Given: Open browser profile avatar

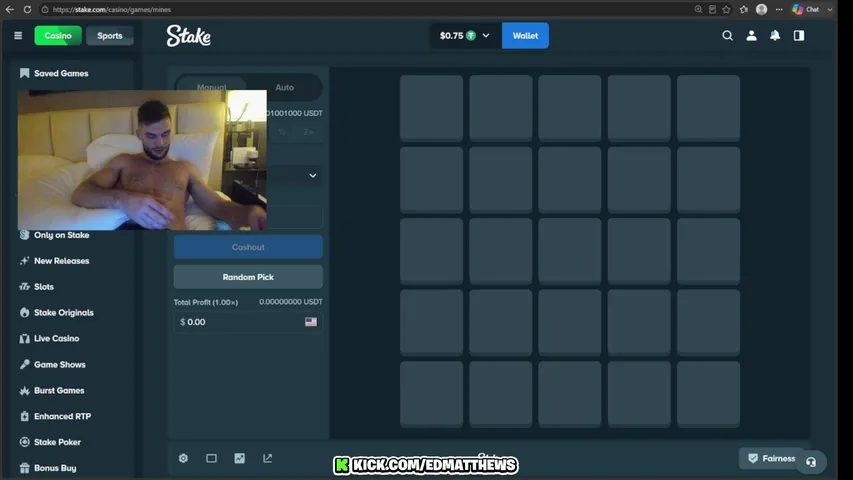Looking at the screenshot, I should tap(762, 9).
